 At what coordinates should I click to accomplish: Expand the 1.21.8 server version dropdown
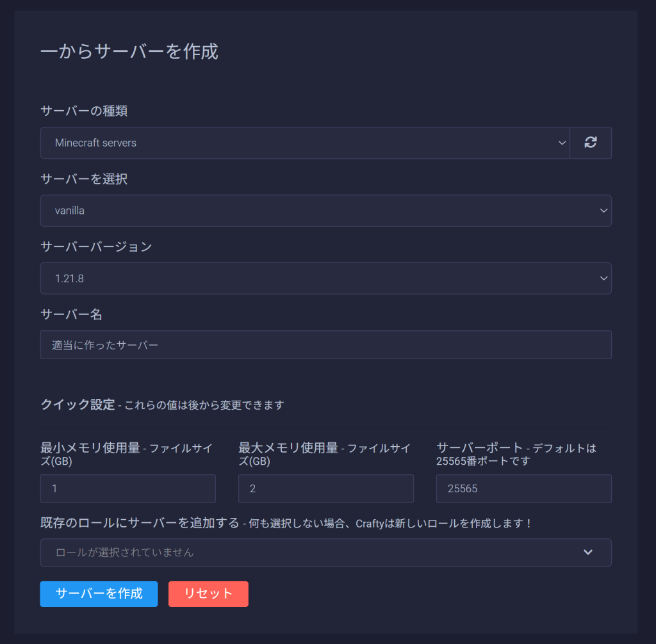point(325,278)
